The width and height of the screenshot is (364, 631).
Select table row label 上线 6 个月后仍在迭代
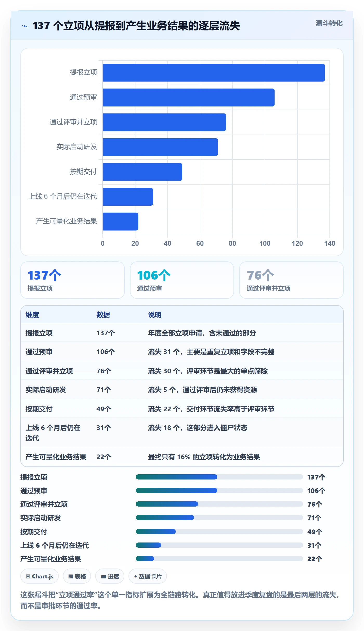tap(53, 433)
